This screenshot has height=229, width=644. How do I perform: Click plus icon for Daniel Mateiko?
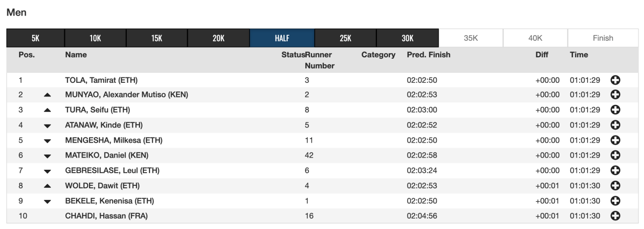point(615,155)
